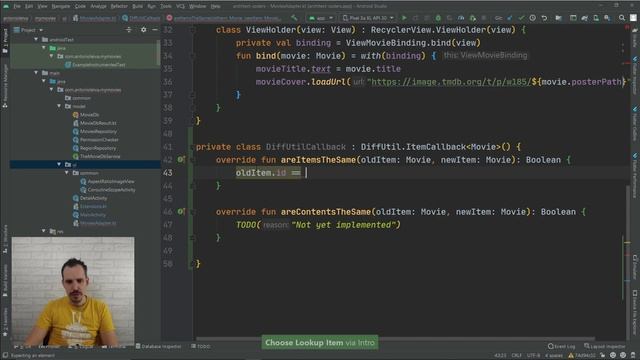The width and height of the screenshot is (640, 360).
Task: Open the profiler gauge icon in toolbar
Action: pyautogui.click(x=461, y=18)
